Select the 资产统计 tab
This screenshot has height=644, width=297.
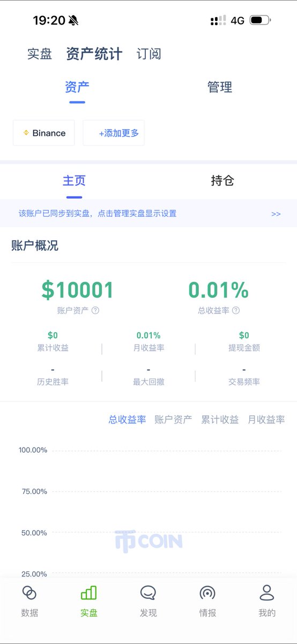click(94, 54)
